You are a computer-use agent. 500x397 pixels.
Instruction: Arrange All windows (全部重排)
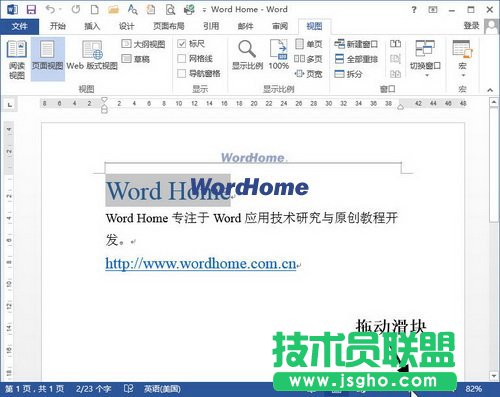(356, 59)
